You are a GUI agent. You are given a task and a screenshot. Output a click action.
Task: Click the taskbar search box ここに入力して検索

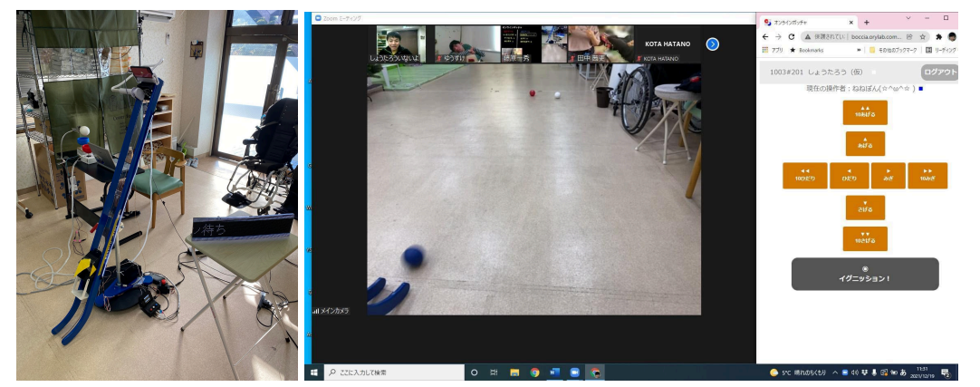tap(394, 372)
